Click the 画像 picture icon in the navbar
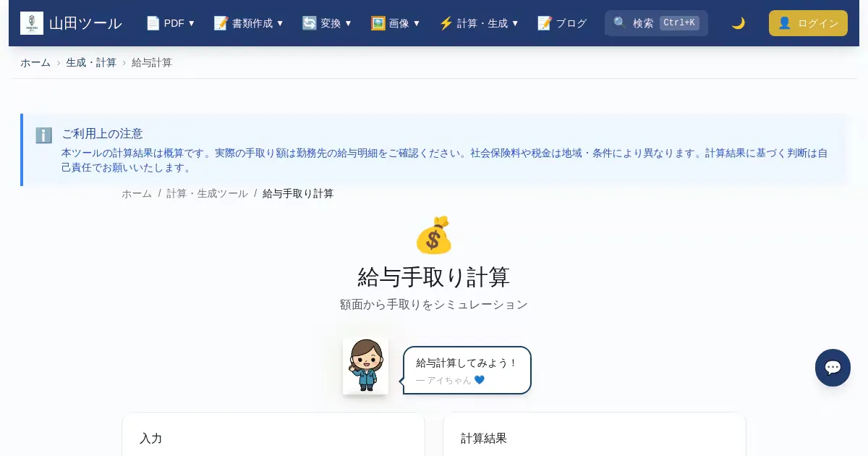This screenshot has height=456, width=868. [x=378, y=23]
